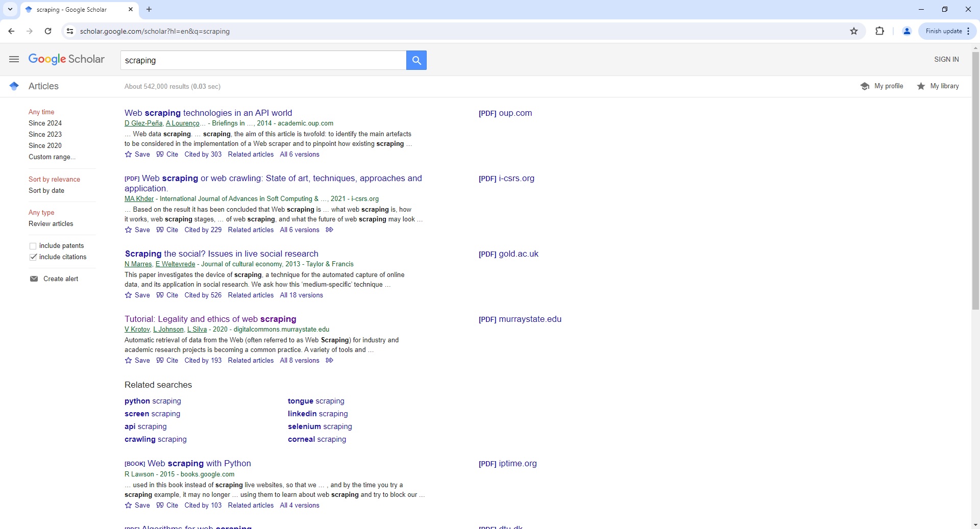Click the blue search magnifier button

point(416,60)
